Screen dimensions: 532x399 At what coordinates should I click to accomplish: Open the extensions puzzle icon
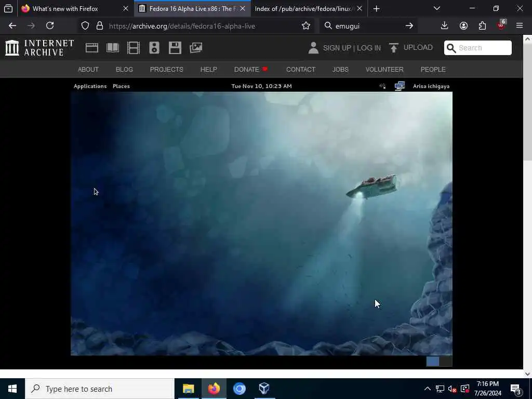pyautogui.click(x=482, y=26)
